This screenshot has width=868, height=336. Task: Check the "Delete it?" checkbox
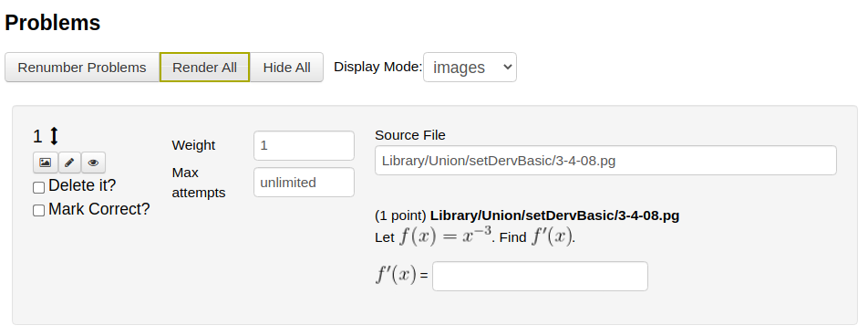click(x=38, y=187)
